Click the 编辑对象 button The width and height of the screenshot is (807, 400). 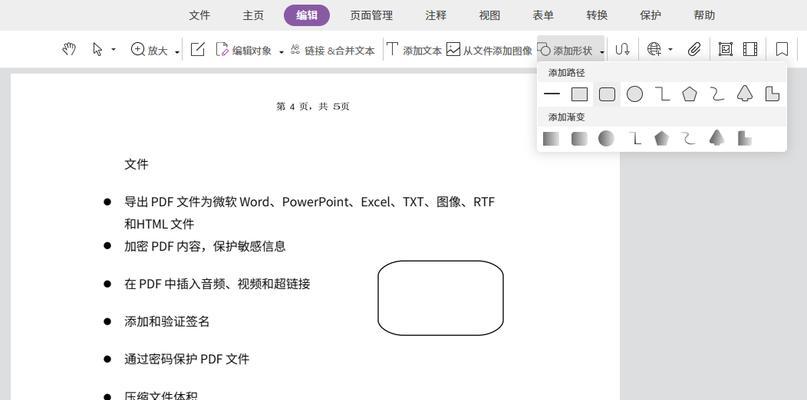pos(243,50)
